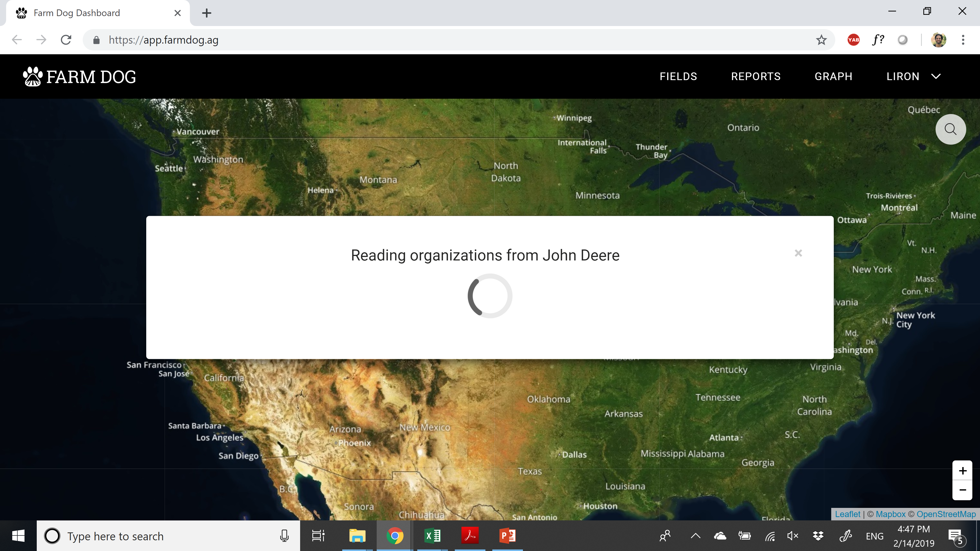Open the FIELDS menu item
The width and height of the screenshot is (980, 551).
point(678,77)
